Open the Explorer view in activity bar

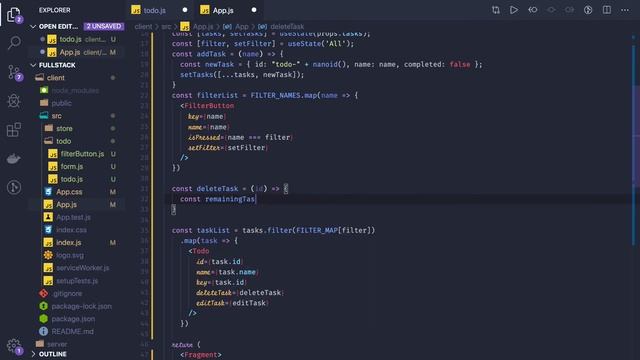[13, 15]
